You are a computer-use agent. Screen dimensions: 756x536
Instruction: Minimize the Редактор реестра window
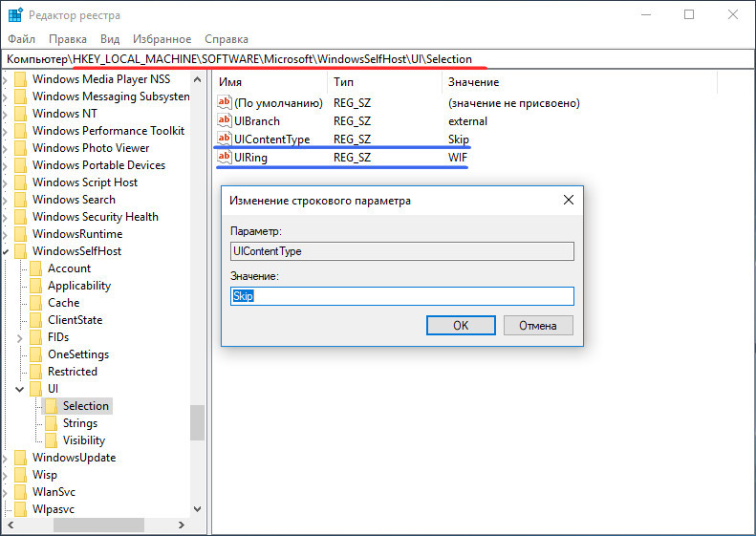click(x=646, y=14)
